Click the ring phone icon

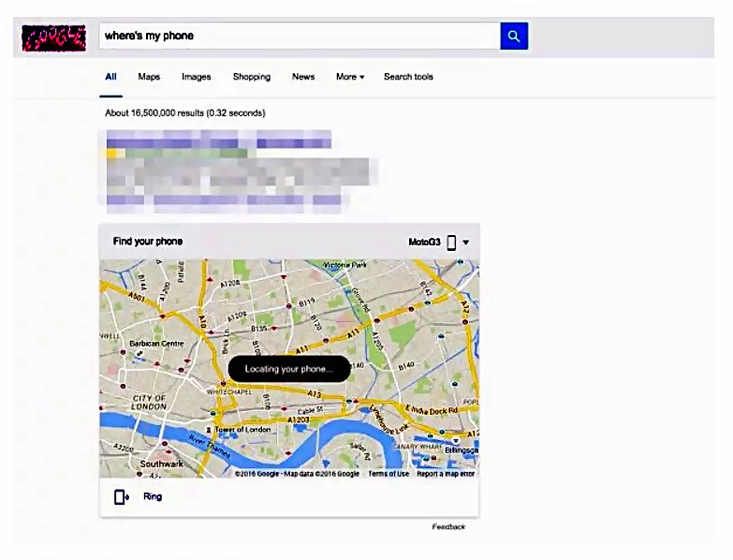[122, 497]
